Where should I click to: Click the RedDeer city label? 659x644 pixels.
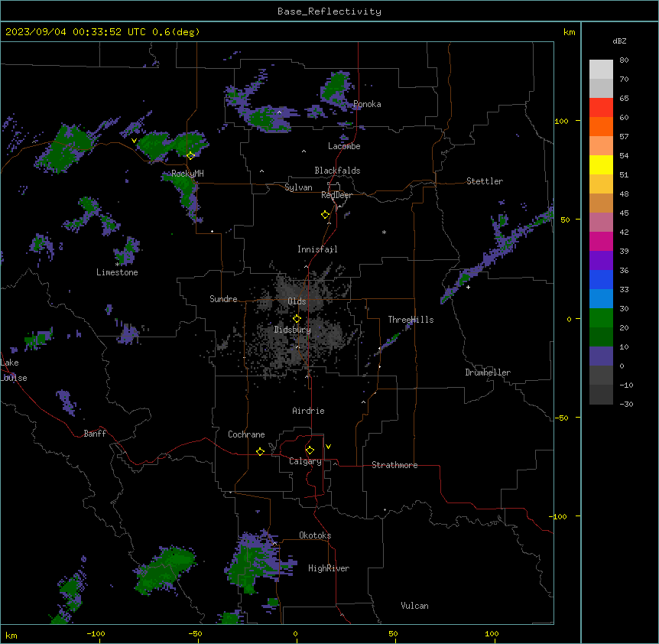coord(336,195)
